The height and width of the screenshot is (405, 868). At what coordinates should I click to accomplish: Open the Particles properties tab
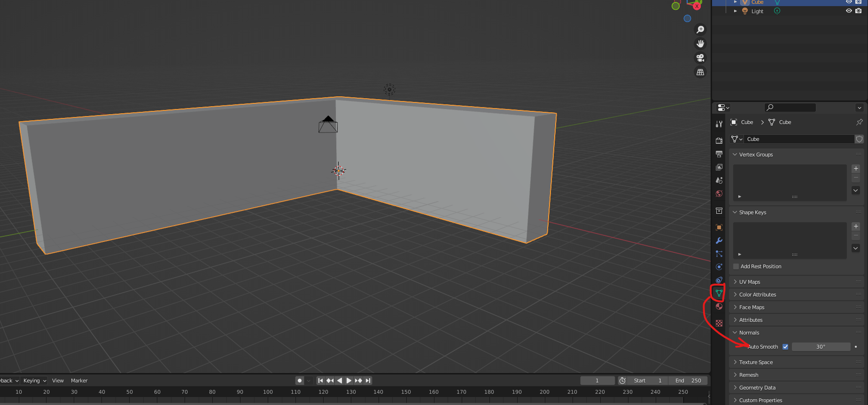click(x=719, y=254)
